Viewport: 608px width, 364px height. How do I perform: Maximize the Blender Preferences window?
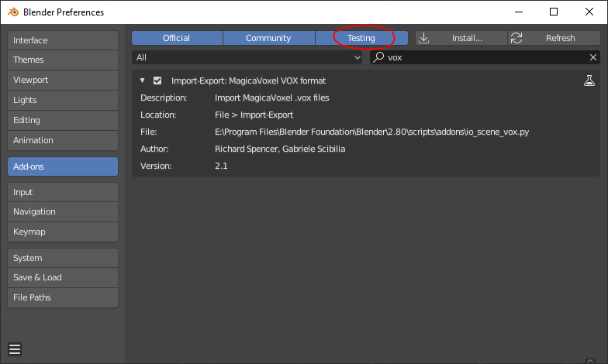(x=554, y=12)
